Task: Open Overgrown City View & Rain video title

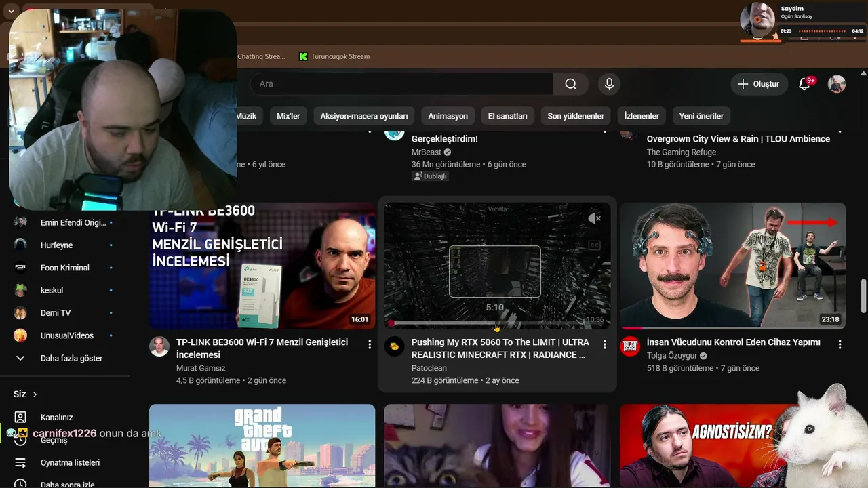Action: point(738,139)
